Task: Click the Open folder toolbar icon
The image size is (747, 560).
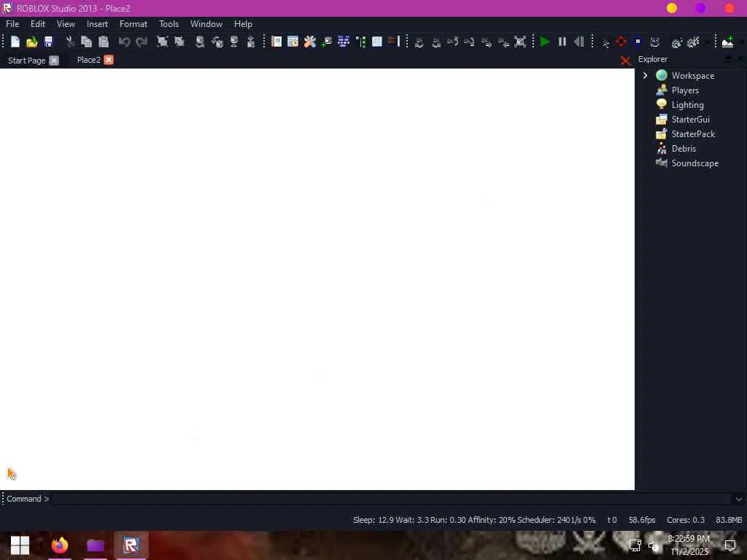Action: [31, 42]
